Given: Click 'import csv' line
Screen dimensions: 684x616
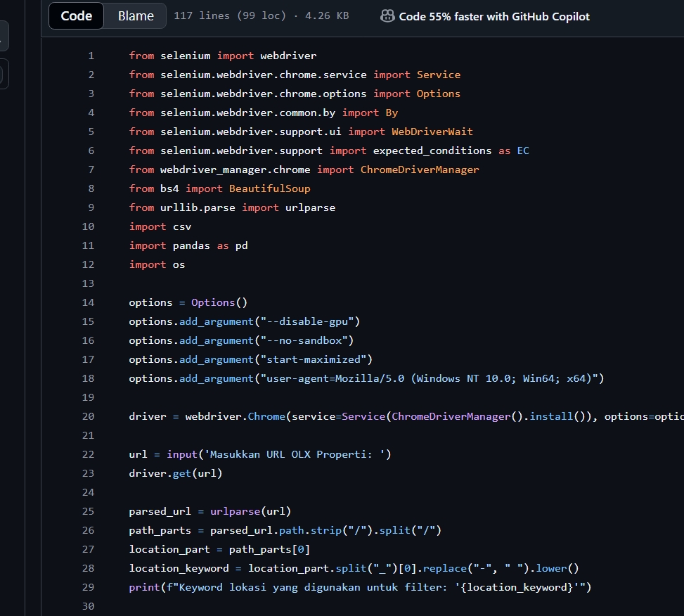Looking at the screenshot, I should [x=160, y=226].
